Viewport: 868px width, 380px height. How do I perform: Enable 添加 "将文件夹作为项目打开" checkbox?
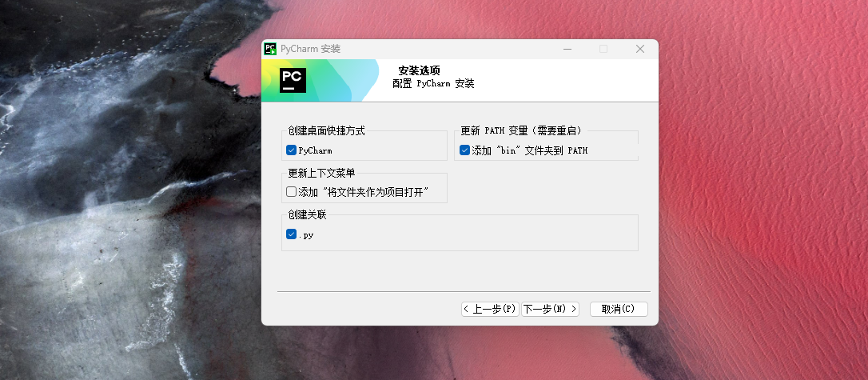[x=291, y=192]
